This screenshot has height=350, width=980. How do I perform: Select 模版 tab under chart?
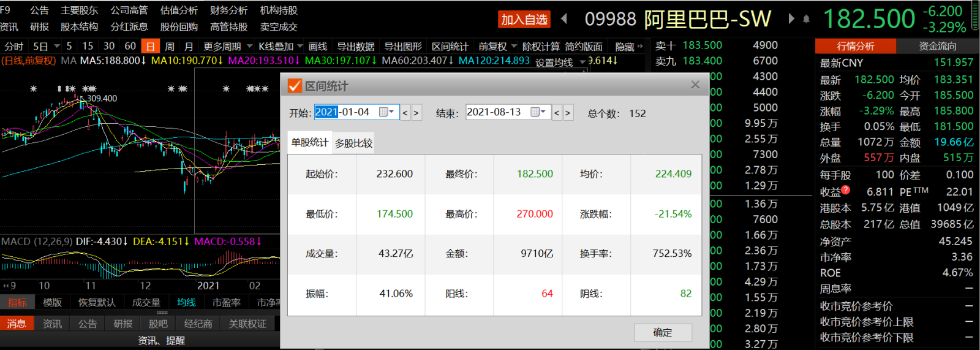52,302
